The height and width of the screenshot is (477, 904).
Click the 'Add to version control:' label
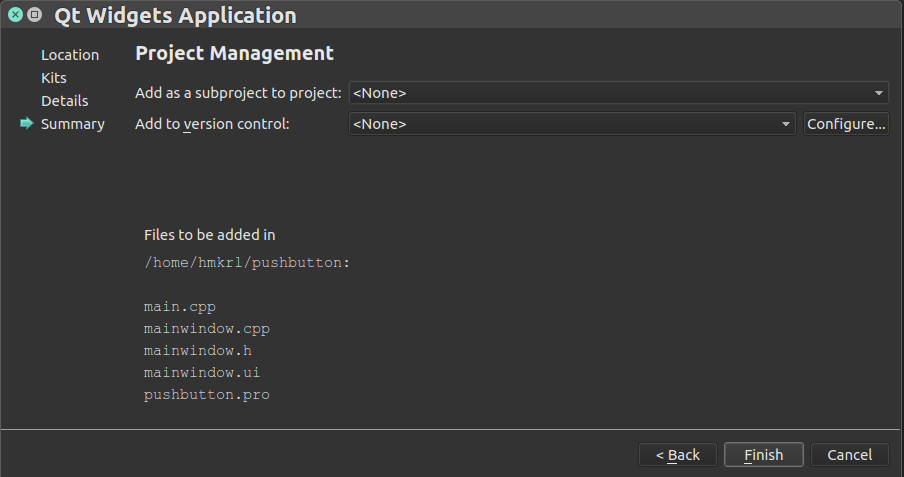[212, 124]
